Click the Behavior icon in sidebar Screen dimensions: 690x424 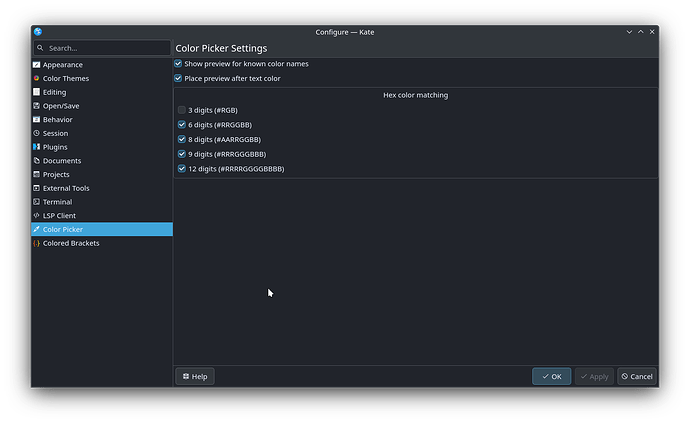coord(37,119)
